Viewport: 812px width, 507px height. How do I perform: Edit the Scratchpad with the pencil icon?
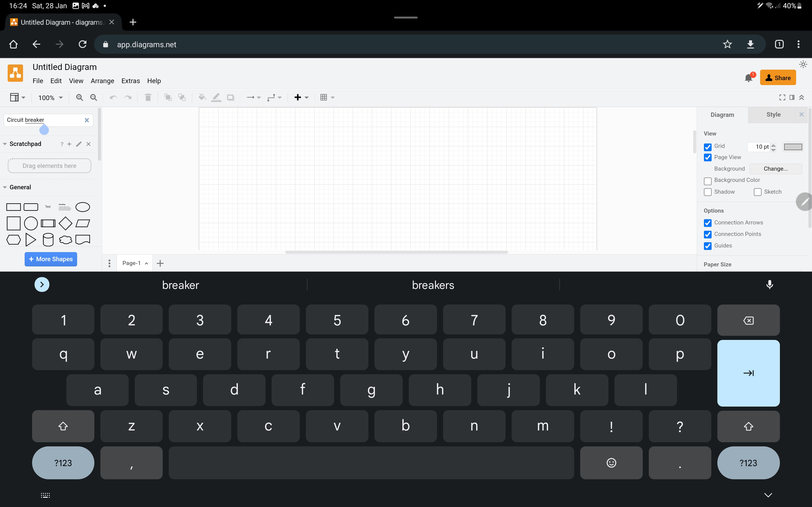pos(79,144)
